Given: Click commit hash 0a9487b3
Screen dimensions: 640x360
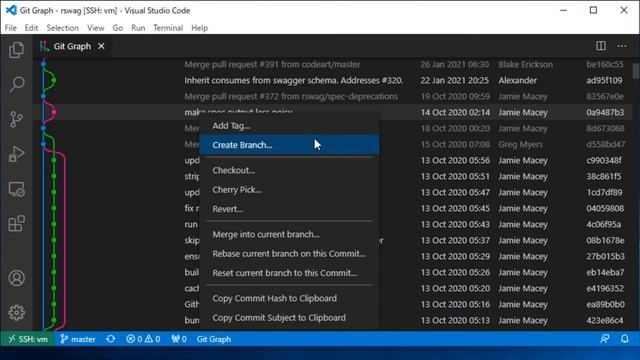Looking at the screenshot, I should click(605, 112).
